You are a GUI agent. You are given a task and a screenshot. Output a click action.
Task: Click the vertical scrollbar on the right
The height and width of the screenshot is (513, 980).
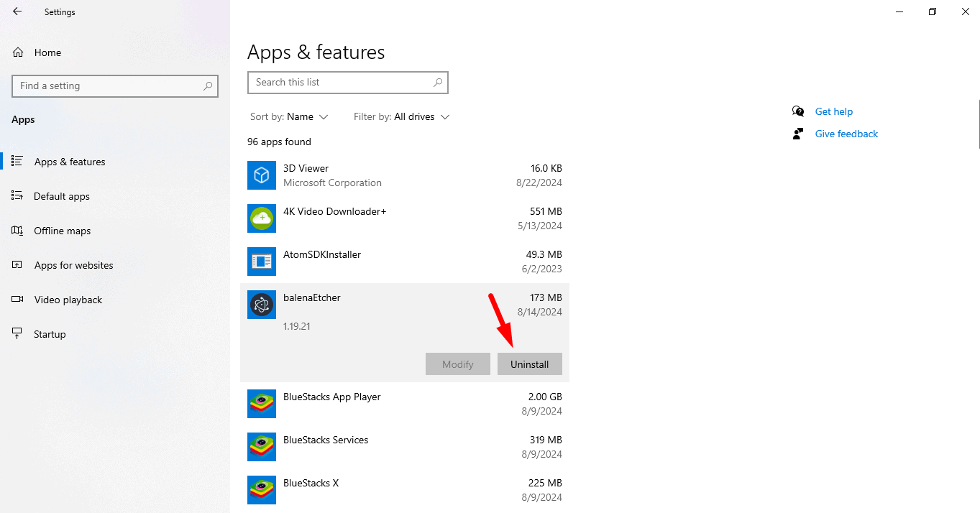[978, 124]
